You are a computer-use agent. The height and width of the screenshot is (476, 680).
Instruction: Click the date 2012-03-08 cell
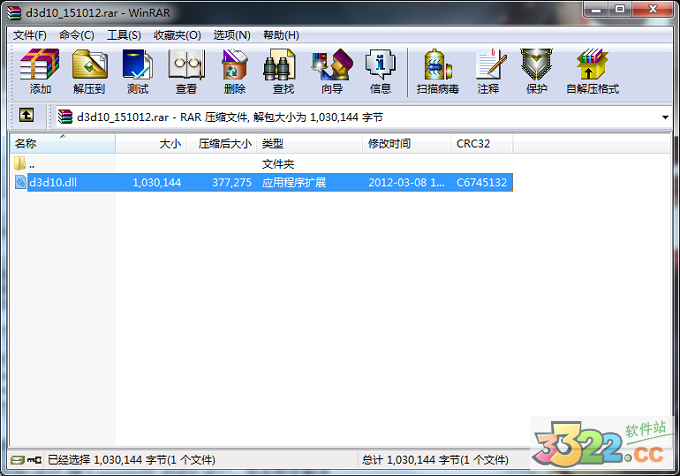(x=406, y=183)
